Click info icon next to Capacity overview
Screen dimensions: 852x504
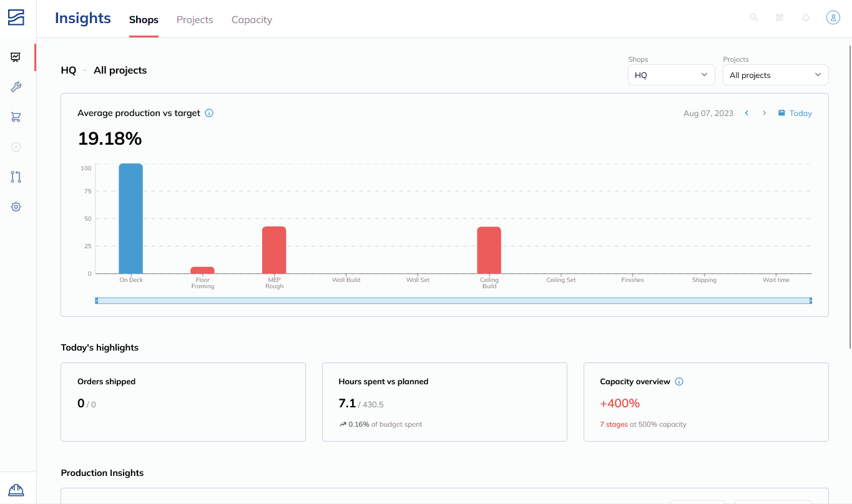click(x=679, y=381)
